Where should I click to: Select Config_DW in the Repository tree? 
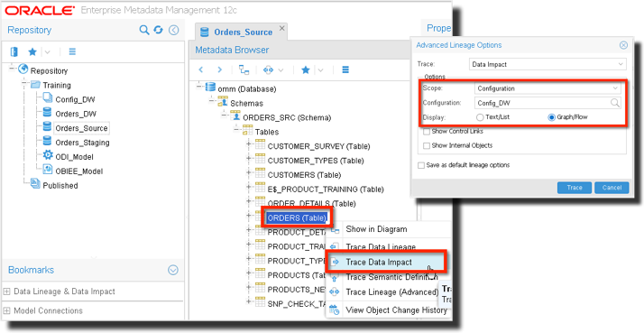[x=75, y=99]
